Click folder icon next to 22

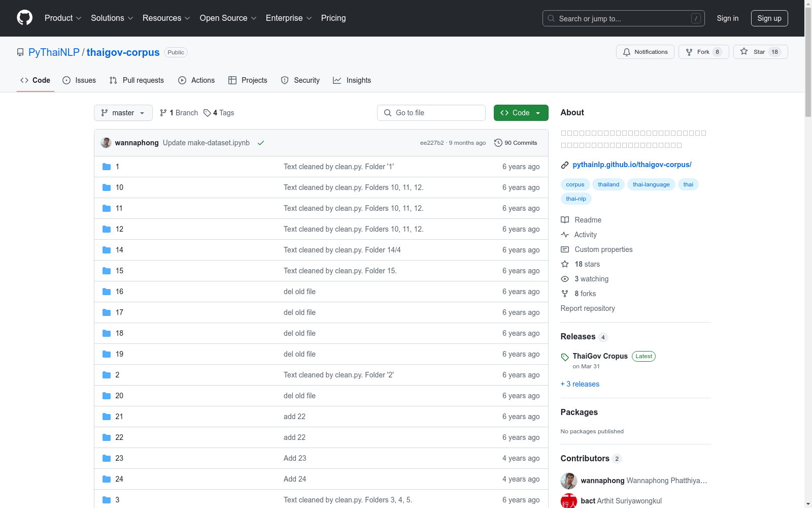(107, 437)
